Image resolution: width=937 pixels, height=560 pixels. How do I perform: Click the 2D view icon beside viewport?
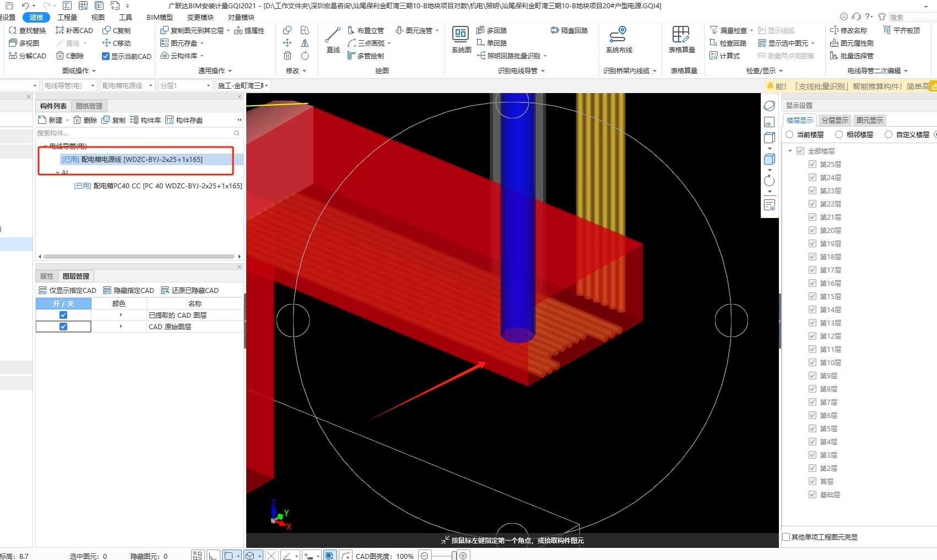pyautogui.click(x=769, y=122)
